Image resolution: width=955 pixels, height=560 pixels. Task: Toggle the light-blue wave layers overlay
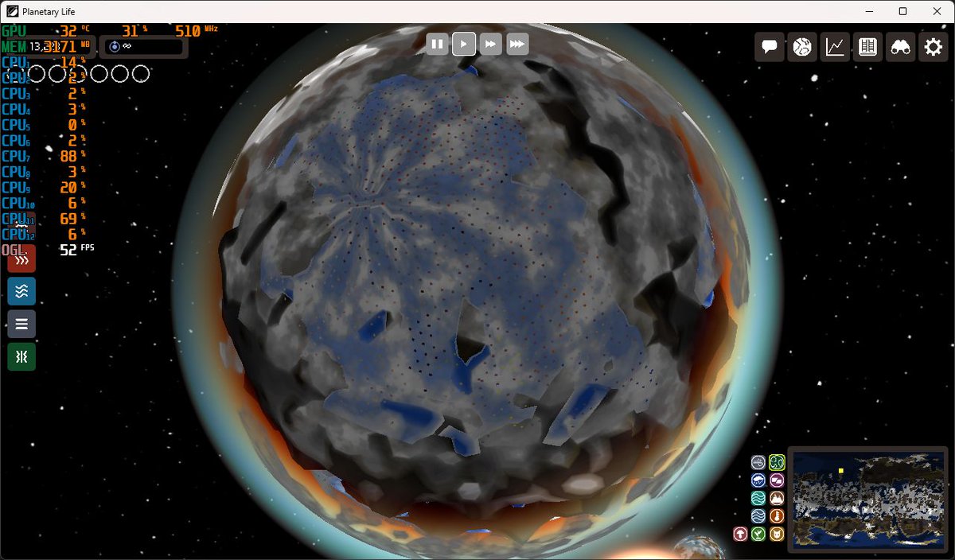coord(758,516)
